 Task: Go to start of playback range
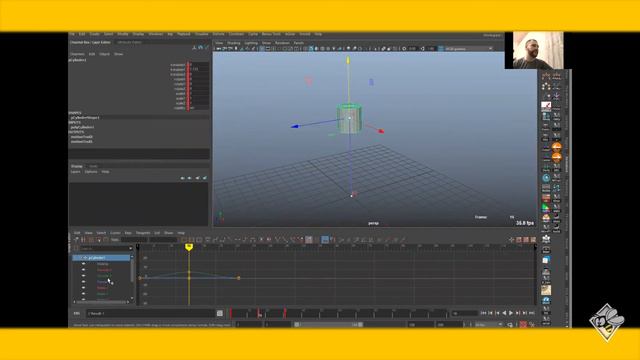[x=483, y=313]
